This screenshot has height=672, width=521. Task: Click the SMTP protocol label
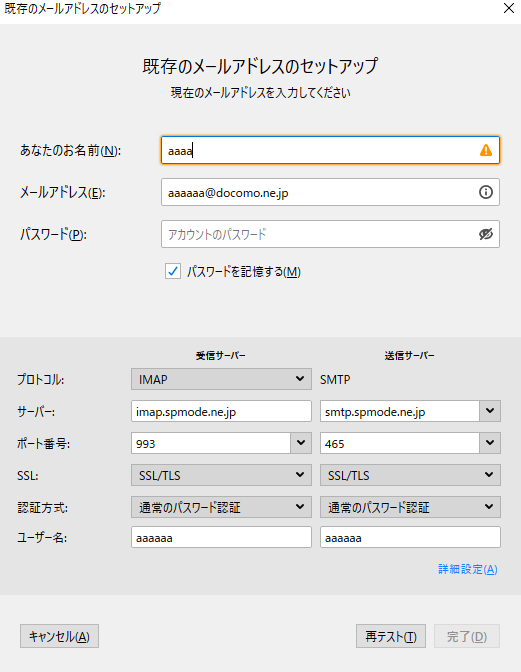335,379
